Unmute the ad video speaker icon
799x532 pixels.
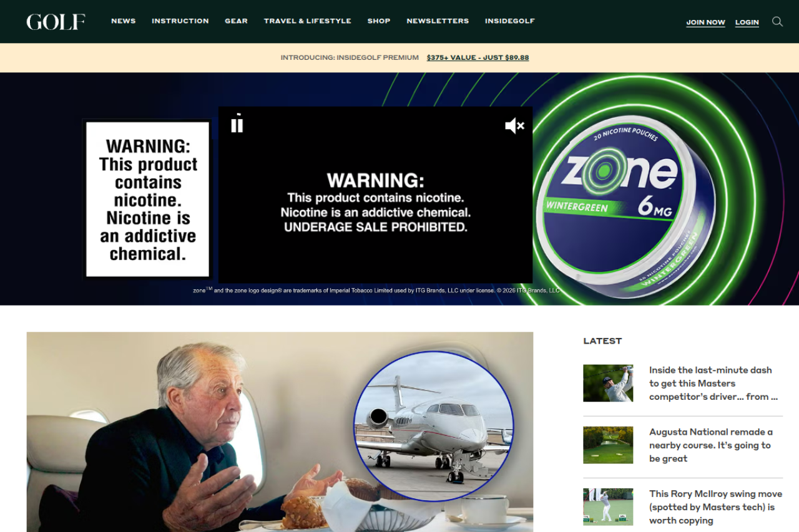coord(514,126)
